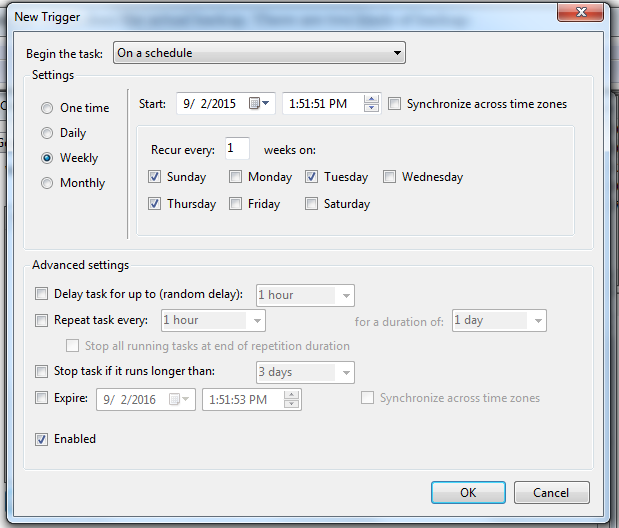Enable Synchronize across time zones for Start

point(394,103)
